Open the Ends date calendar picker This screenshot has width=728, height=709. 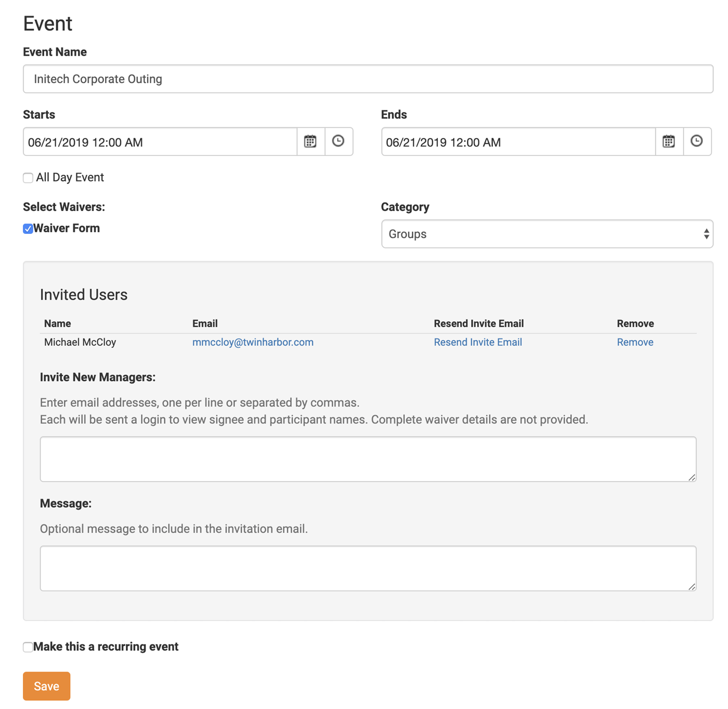coord(669,141)
